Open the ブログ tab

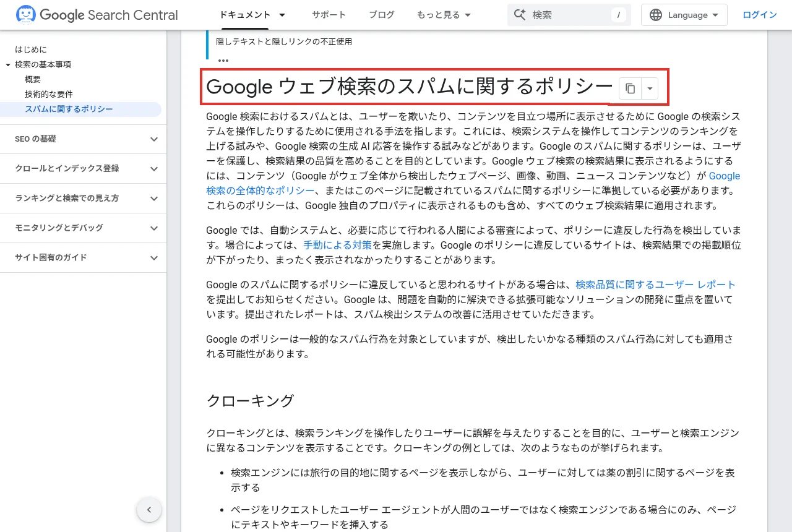click(382, 15)
